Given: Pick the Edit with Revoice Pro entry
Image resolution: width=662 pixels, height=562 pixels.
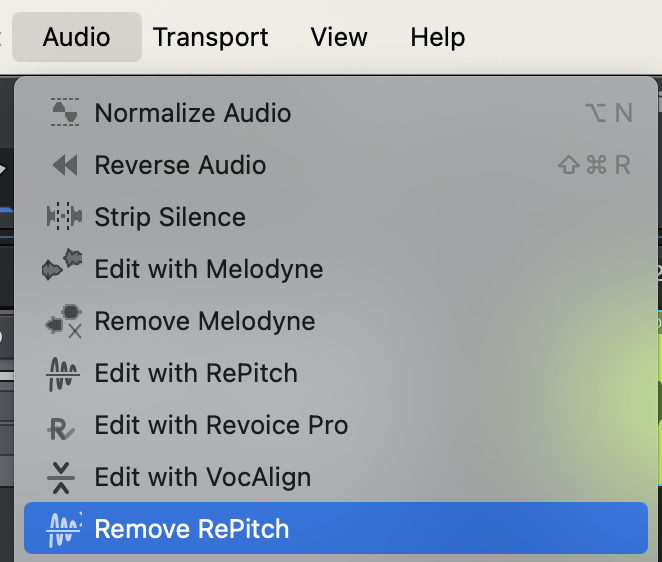Looking at the screenshot, I should (221, 425).
